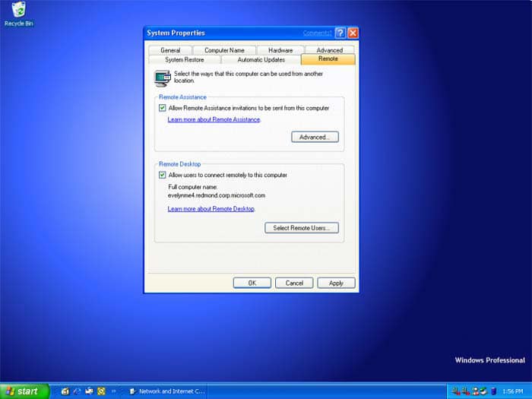532x399 pixels.
Task: Click the Remote Desktop group label
Action: (x=180, y=164)
